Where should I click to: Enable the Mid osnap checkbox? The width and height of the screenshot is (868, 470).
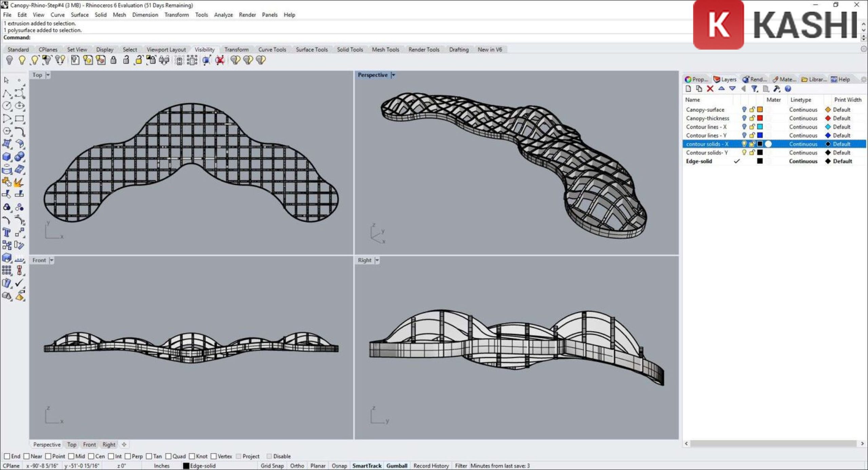[x=71, y=456]
